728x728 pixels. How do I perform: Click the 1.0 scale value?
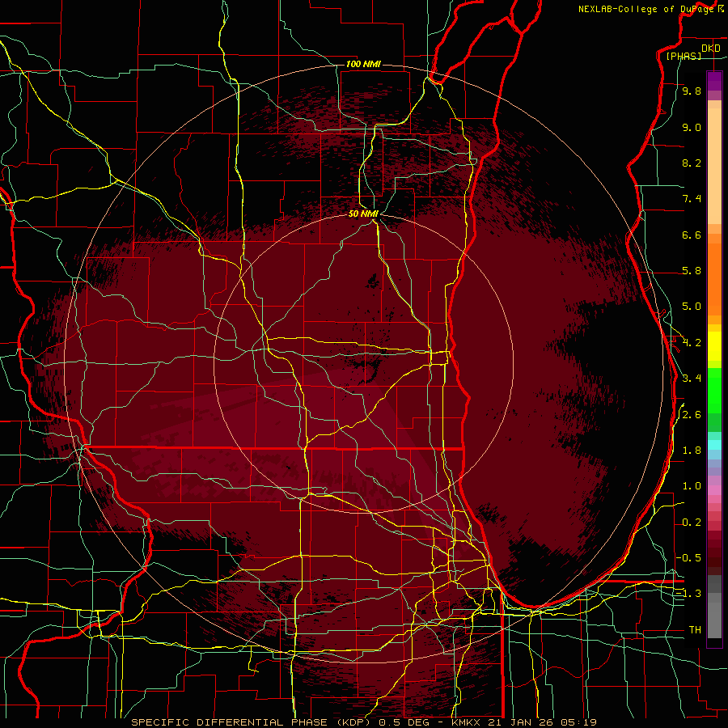(x=692, y=486)
